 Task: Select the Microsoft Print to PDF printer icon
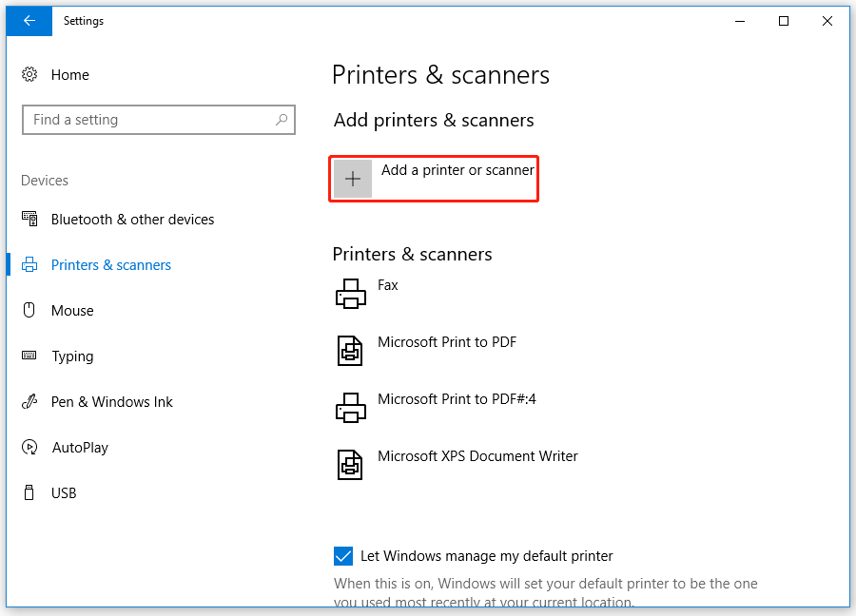351,350
